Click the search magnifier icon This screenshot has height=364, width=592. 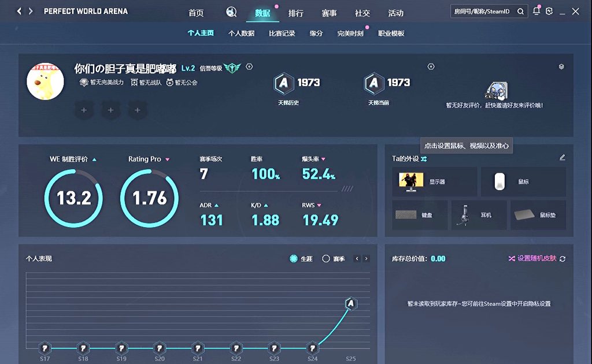[x=520, y=12]
